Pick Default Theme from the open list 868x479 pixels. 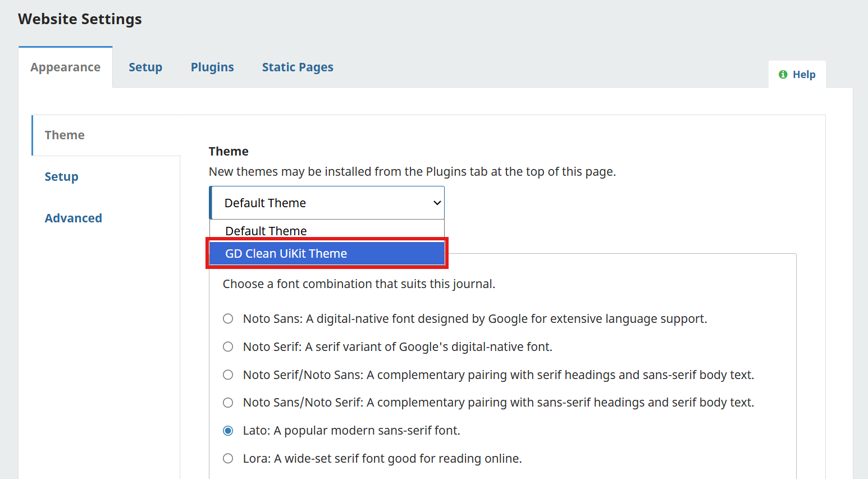266,231
